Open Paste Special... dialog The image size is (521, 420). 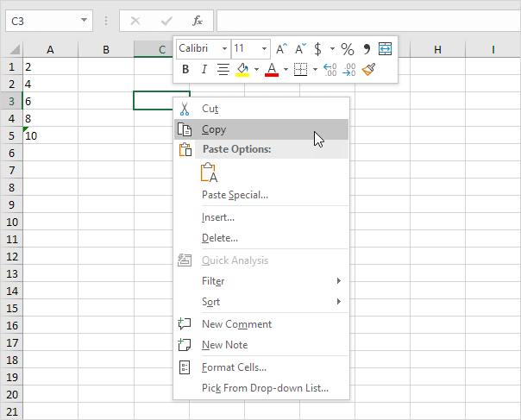tap(235, 195)
